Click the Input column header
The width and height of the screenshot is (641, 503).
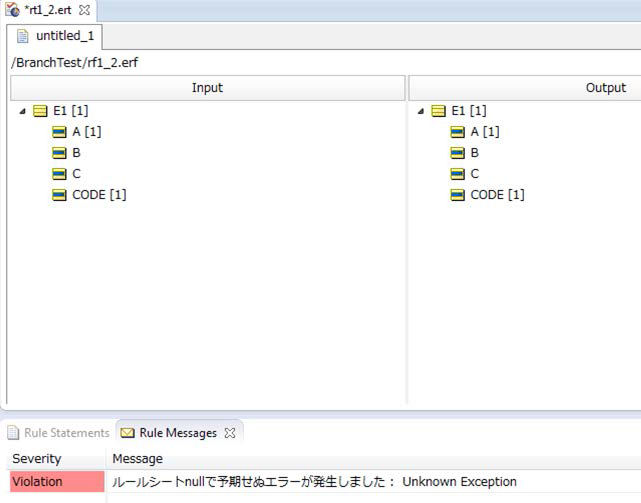(208, 88)
